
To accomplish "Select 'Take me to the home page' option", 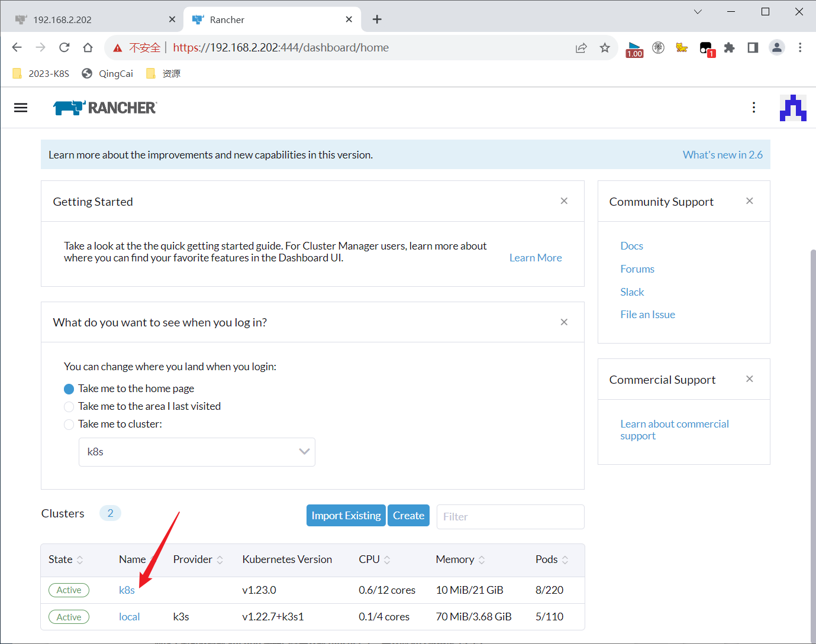I will [x=69, y=389].
